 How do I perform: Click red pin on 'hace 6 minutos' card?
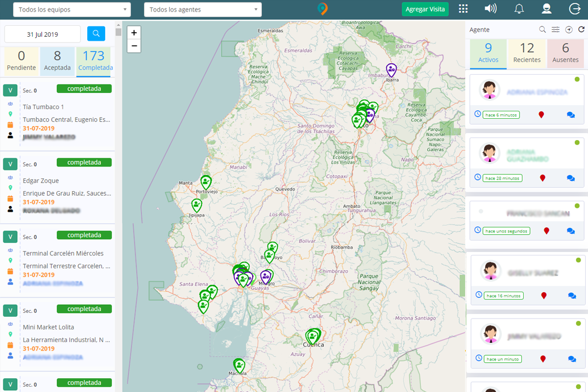(541, 115)
